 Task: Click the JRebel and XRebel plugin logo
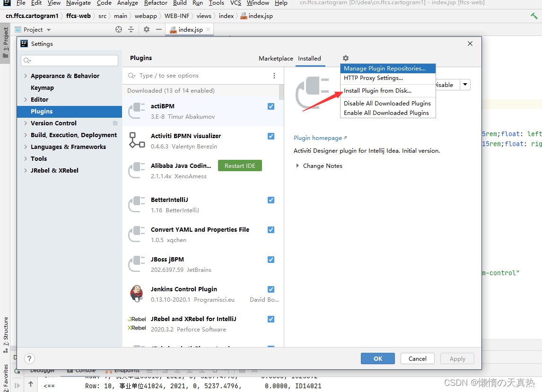pos(137,323)
